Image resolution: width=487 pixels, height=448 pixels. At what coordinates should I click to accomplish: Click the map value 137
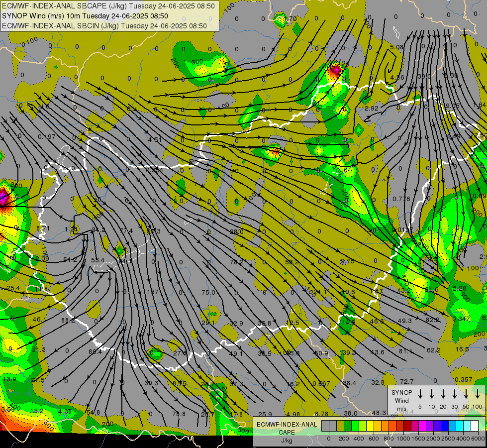[x=153, y=292]
